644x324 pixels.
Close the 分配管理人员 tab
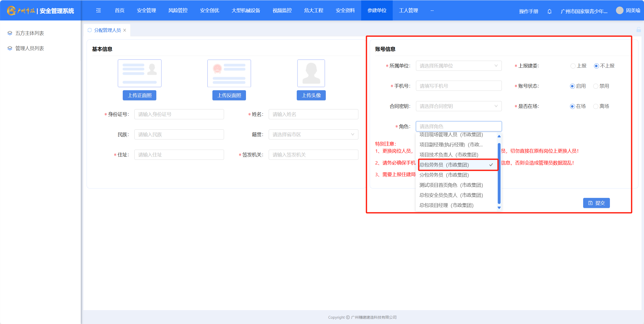click(x=125, y=30)
